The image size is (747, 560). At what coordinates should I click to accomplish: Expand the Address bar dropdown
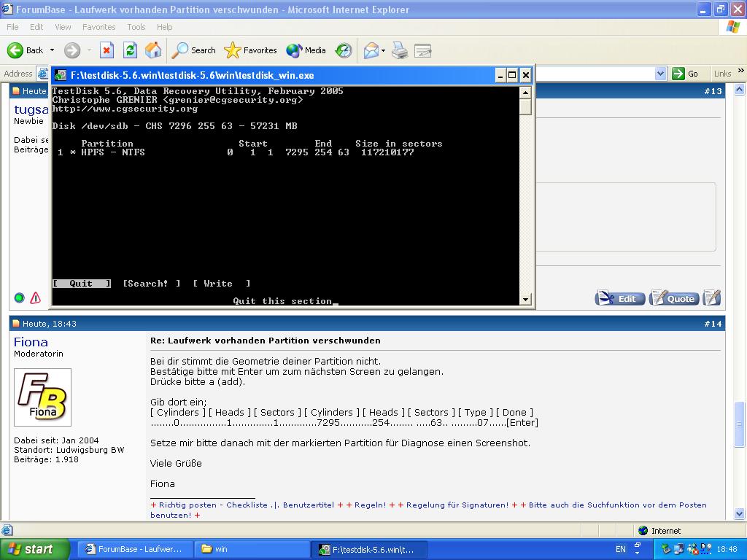point(660,74)
